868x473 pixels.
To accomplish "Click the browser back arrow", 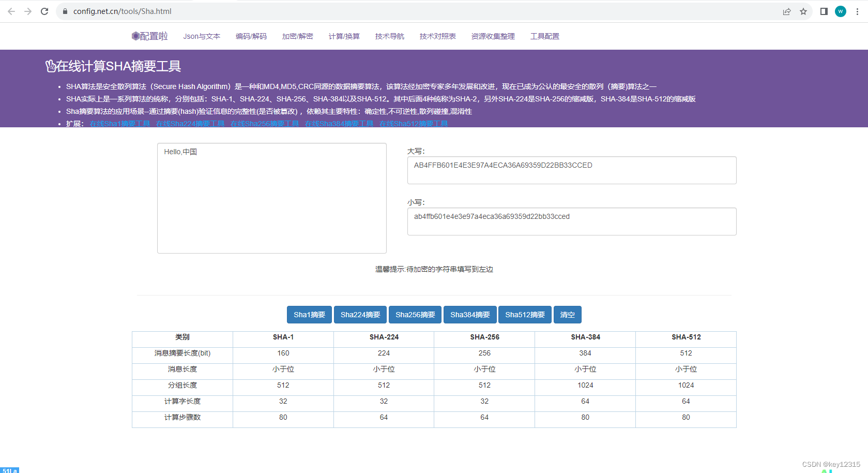I will pos(11,11).
